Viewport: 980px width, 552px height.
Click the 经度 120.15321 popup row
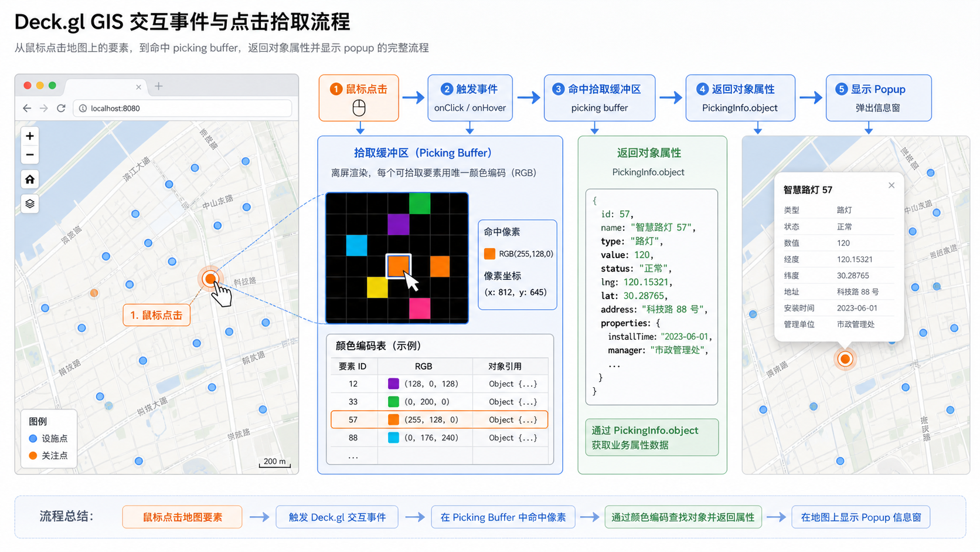pos(839,259)
